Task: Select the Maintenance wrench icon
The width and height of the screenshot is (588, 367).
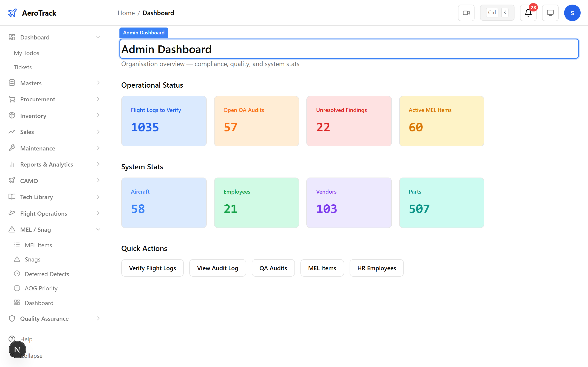Action: tap(12, 148)
